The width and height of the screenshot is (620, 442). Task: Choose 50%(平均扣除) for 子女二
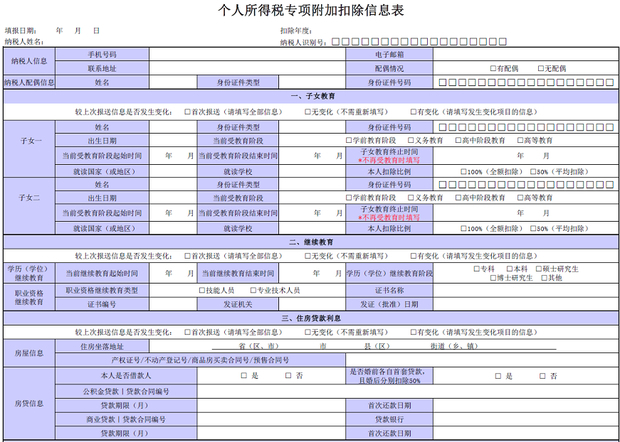533,229
